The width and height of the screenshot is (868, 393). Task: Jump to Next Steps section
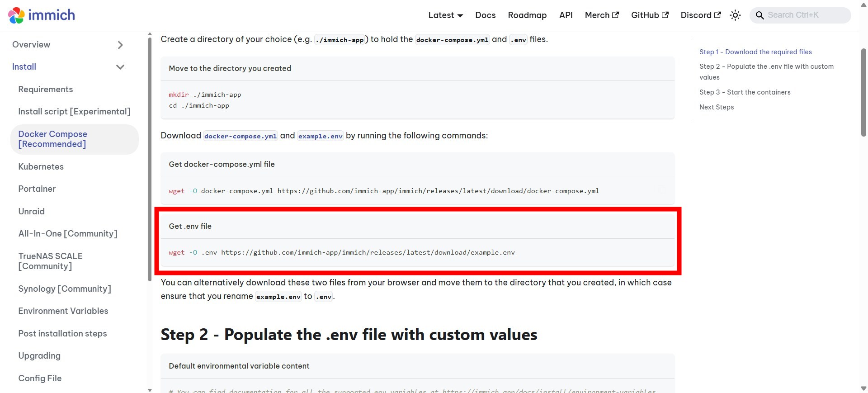point(717,107)
